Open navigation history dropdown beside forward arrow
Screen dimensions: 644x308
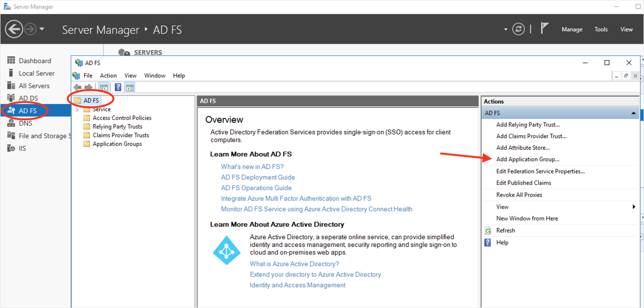[x=42, y=29]
